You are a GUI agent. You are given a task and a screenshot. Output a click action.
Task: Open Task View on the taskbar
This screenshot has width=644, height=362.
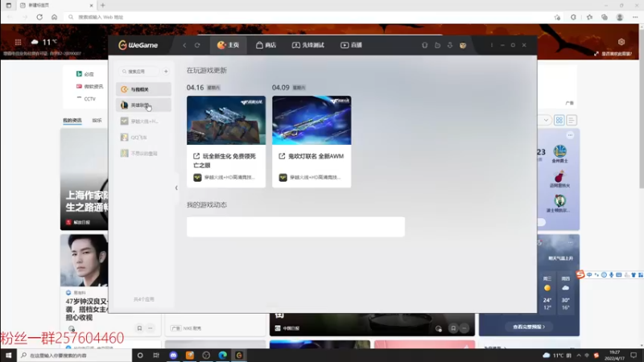156,356
